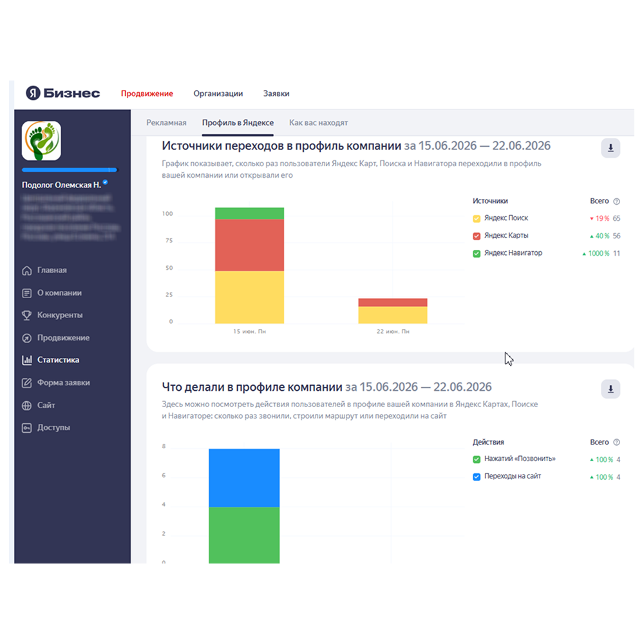Click the Статистика bar chart icon
Screen dimensions: 644x644
pos(26,360)
